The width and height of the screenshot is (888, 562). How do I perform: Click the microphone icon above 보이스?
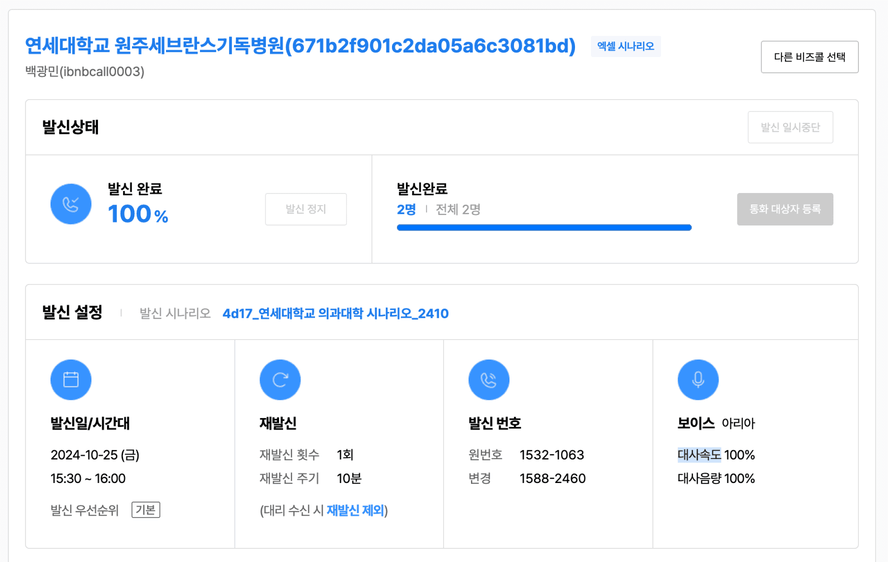point(698,380)
